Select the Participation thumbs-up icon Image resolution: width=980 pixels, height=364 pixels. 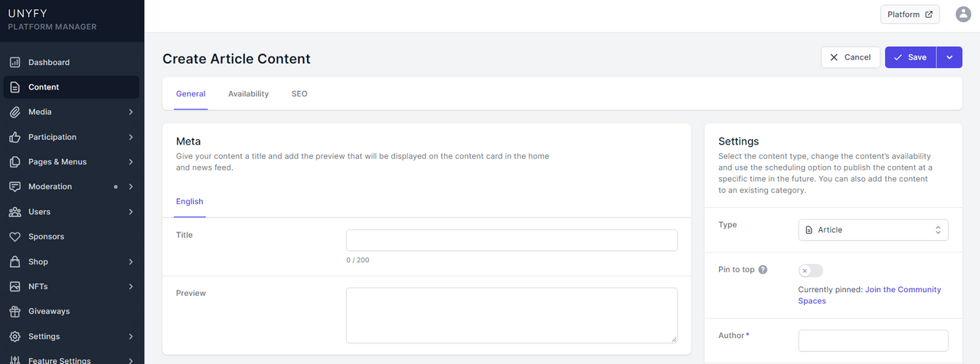[15, 137]
